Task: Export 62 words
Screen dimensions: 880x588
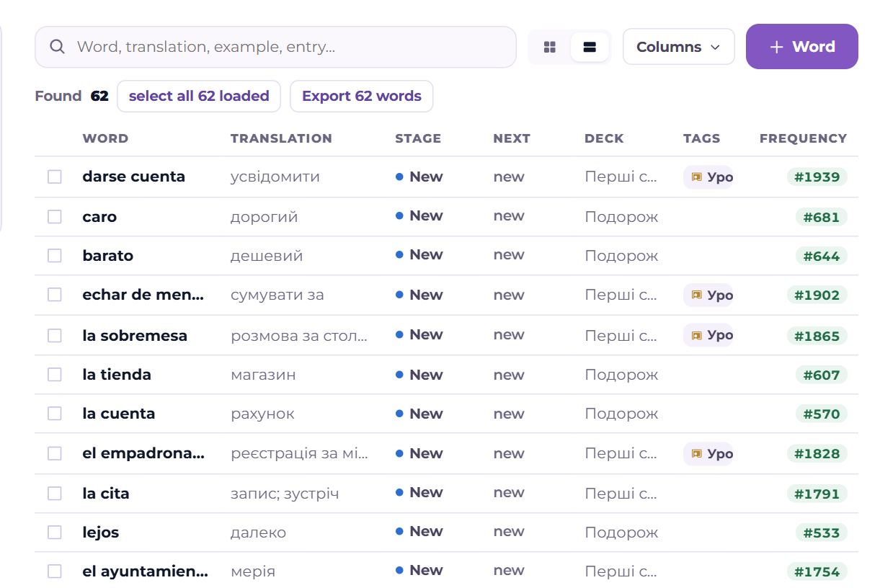Action: click(362, 97)
